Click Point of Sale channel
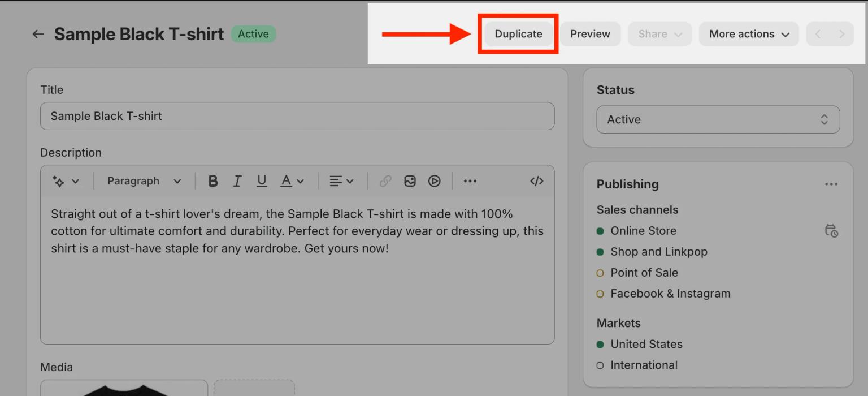The image size is (868, 396). [x=644, y=273]
